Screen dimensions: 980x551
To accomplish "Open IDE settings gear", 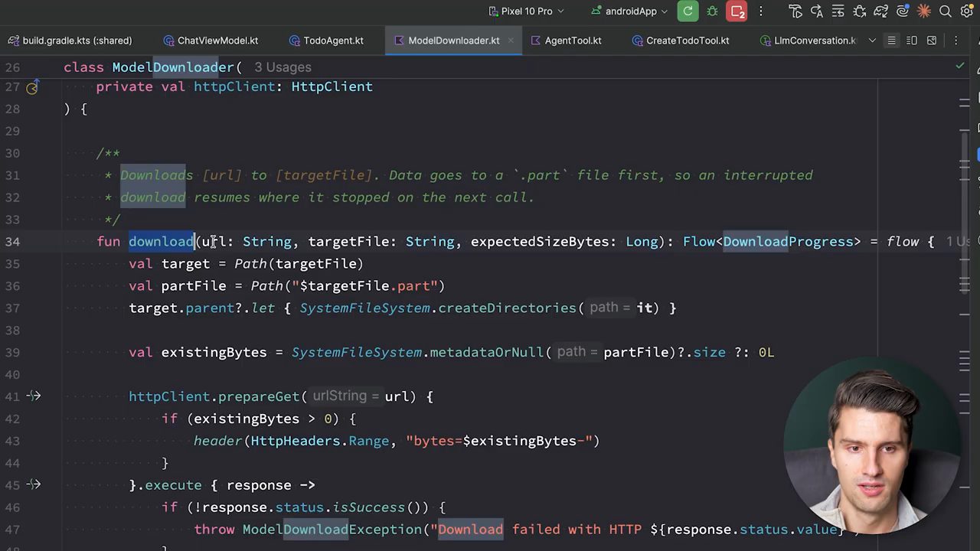I will 966,11.
